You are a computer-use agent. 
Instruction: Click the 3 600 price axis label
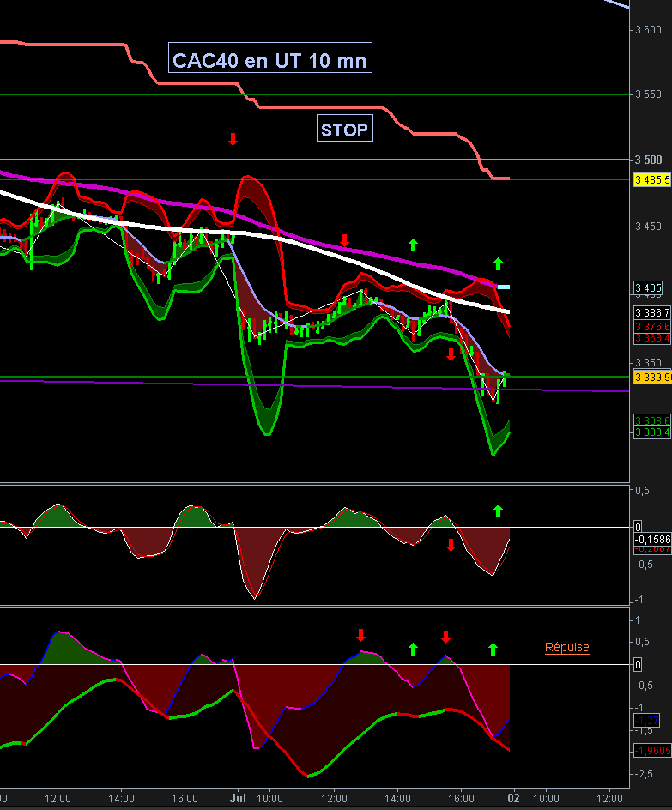click(x=648, y=30)
